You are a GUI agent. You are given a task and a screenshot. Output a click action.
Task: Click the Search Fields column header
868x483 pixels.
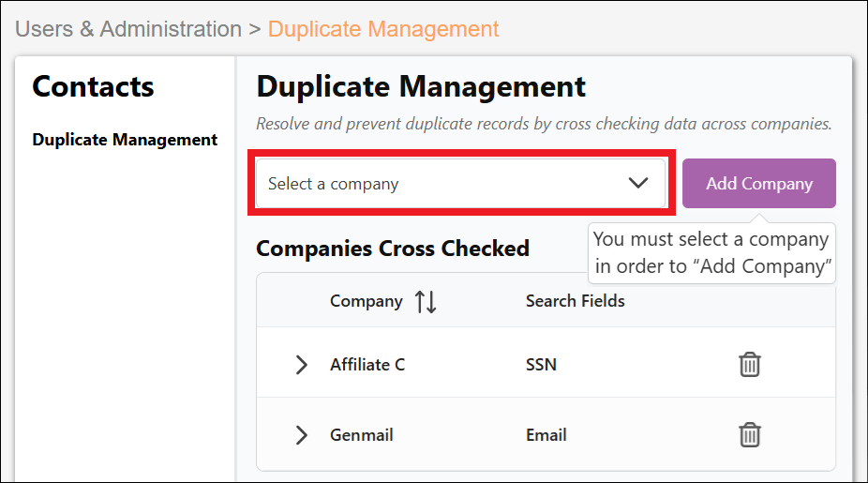pyautogui.click(x=576, y=301)
